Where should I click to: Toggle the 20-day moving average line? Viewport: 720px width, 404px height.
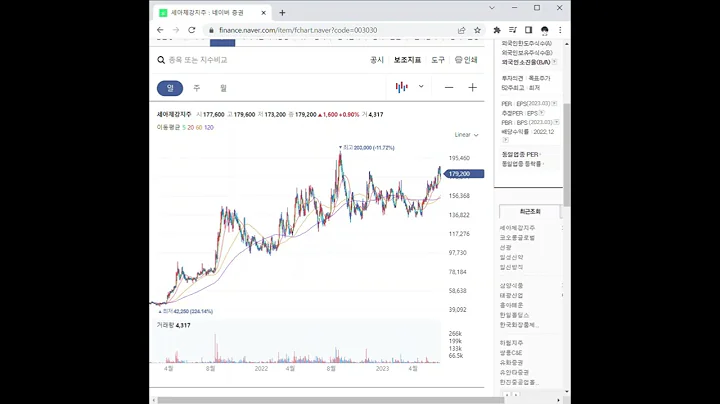(191, 128)
